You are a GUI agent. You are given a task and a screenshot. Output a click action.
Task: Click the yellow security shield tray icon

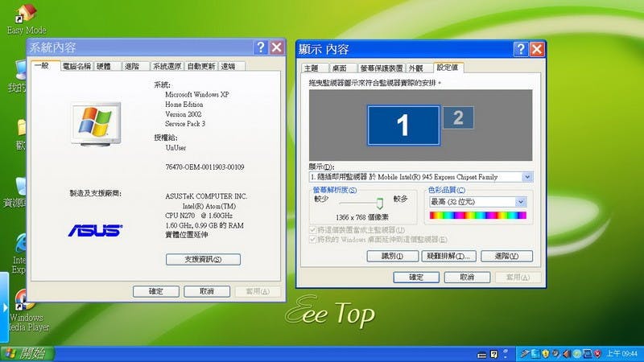(x=546, y=353)
